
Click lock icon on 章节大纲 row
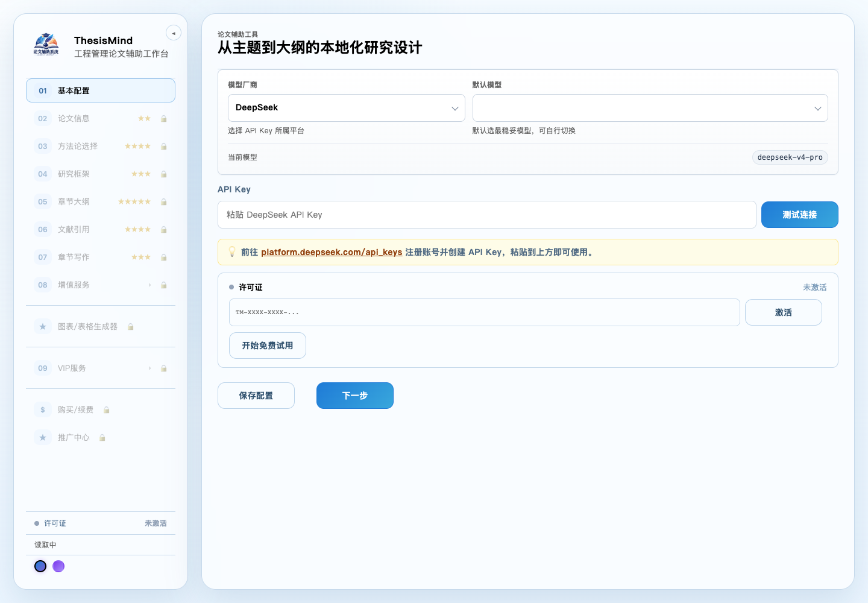coord(164,202)
